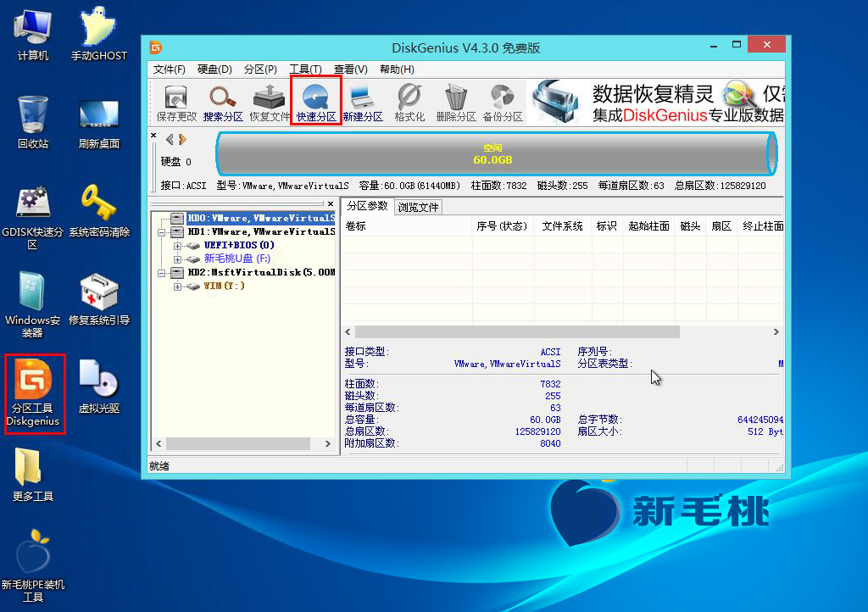Viewport: 868px width, 612px height.
Task: Click the 删除分区 delete partition icon
Action: 455,103
